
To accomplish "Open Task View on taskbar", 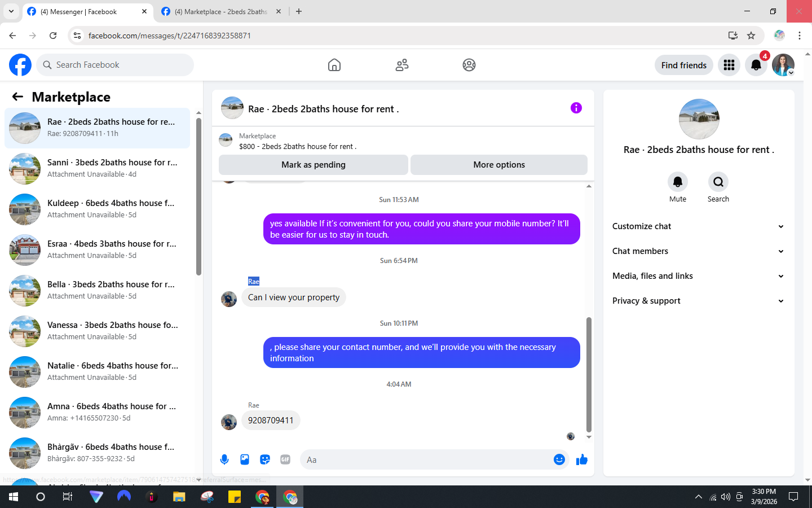I will 68,497.
